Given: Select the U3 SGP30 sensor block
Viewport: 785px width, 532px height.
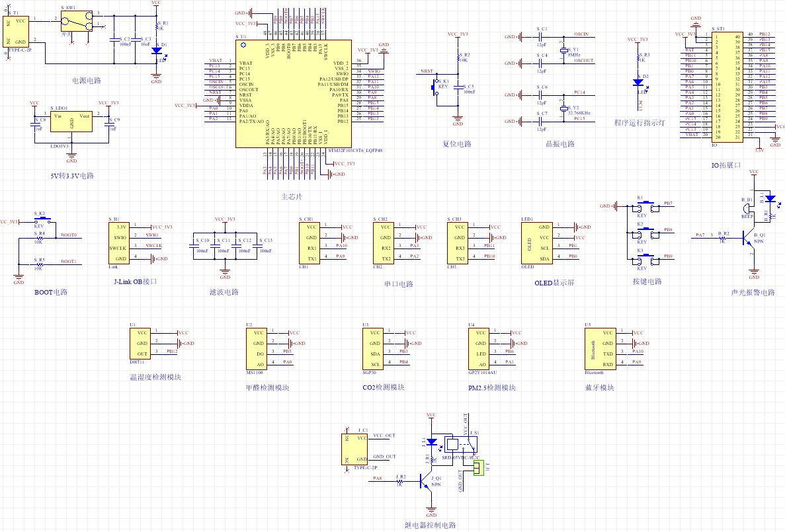Looking at the screenshot, I should click(x=372, y=349).
